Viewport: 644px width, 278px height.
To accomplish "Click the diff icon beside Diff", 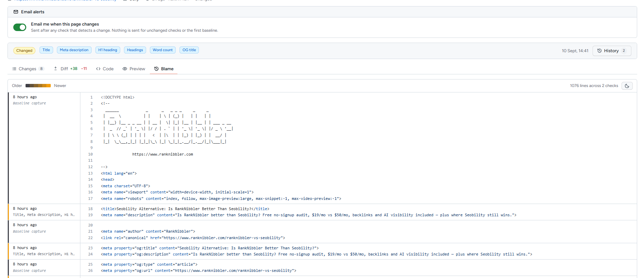I will 56,69.
